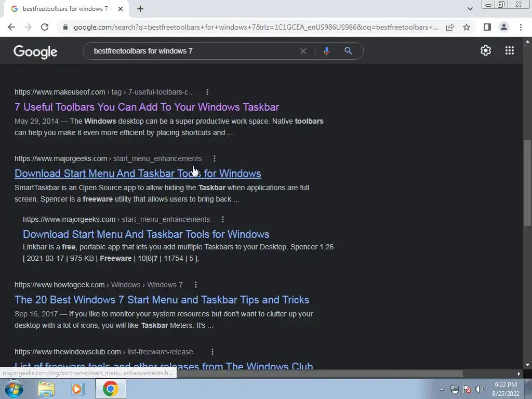This screenshot has width=532, height=399.
Task: Start voice search with microphone
Action: pos(326,51)
